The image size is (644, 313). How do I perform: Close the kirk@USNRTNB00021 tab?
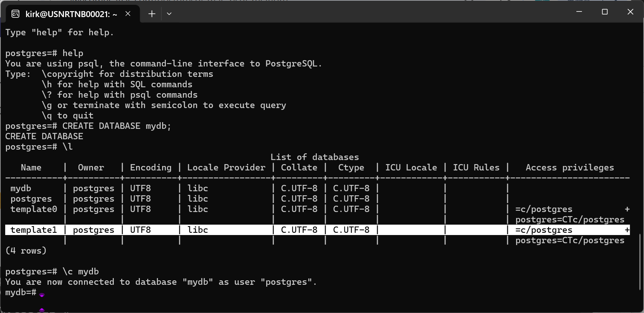click(x=128, y=14)
